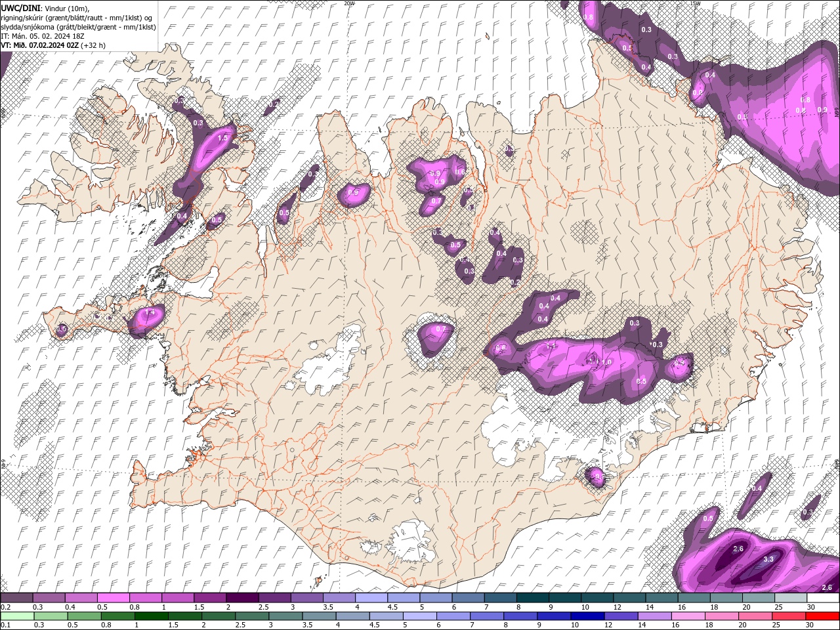Pick the bright pink 0.5 swatch in top scale
The height and width of the screenshot is (630, 840).
(x=113, y=598)
